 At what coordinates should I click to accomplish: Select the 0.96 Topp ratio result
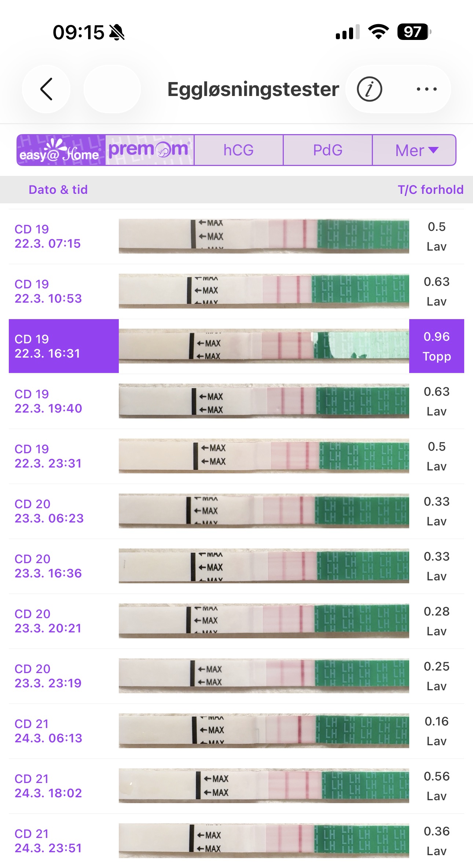click(x=436, y=346)
